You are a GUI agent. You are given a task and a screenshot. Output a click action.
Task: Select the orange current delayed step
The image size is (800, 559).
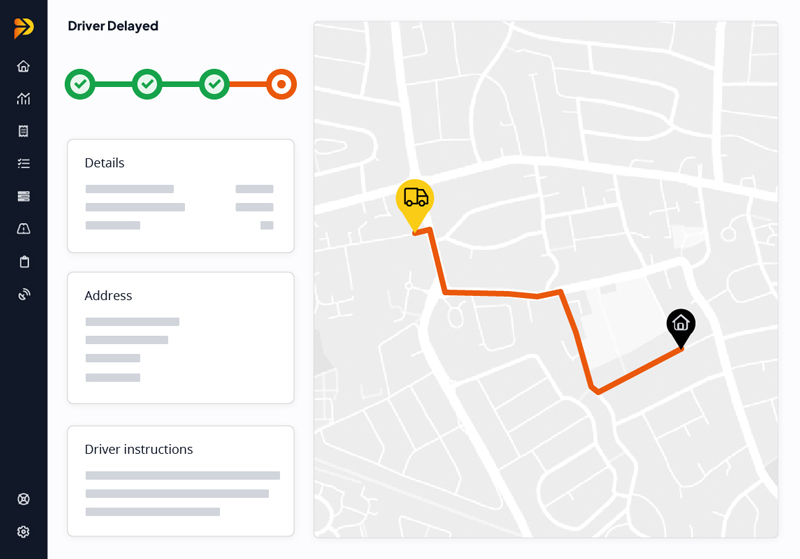click(x=281, y=84)
